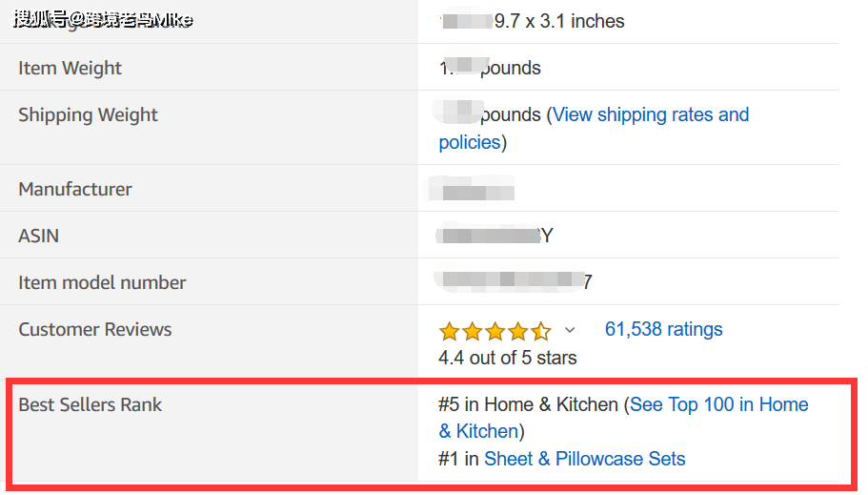Open View shipping rates and policies link
The image size is (868, 495).
650,115
